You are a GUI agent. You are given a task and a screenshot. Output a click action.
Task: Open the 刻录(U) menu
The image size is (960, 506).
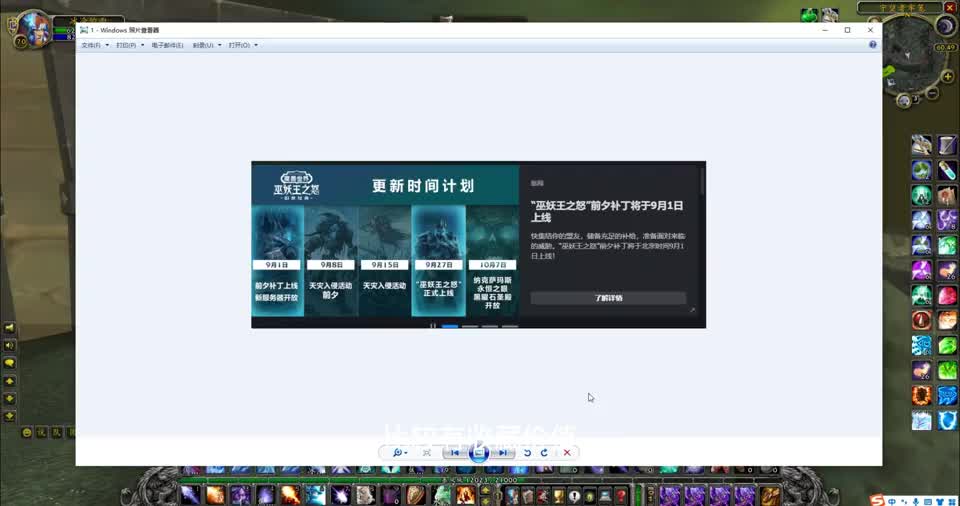click(x=203, y=45)
